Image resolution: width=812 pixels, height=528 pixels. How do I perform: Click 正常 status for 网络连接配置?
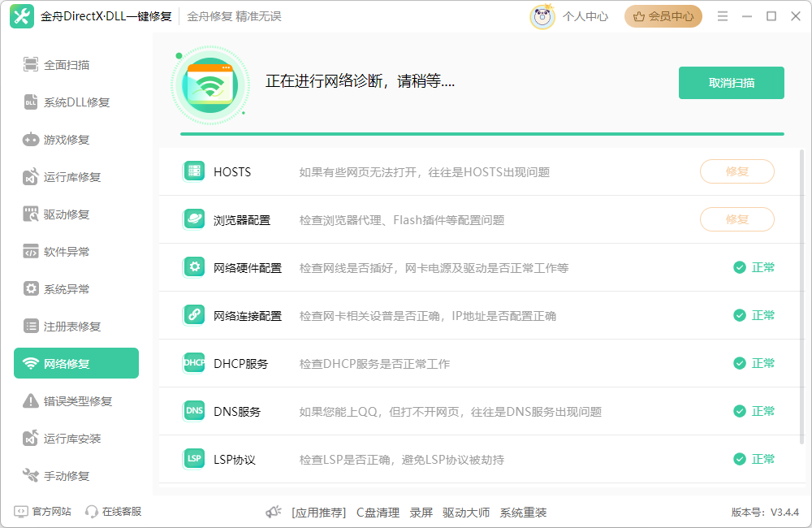(x=754, y=315)
